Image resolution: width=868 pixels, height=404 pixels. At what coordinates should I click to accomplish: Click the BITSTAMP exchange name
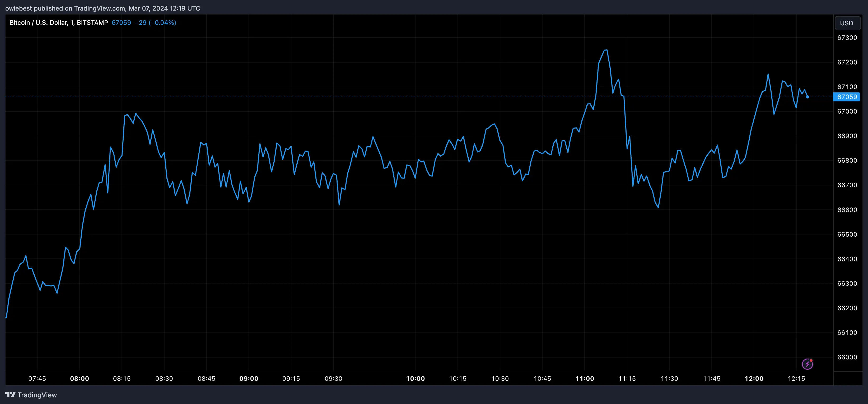(92, 22)
